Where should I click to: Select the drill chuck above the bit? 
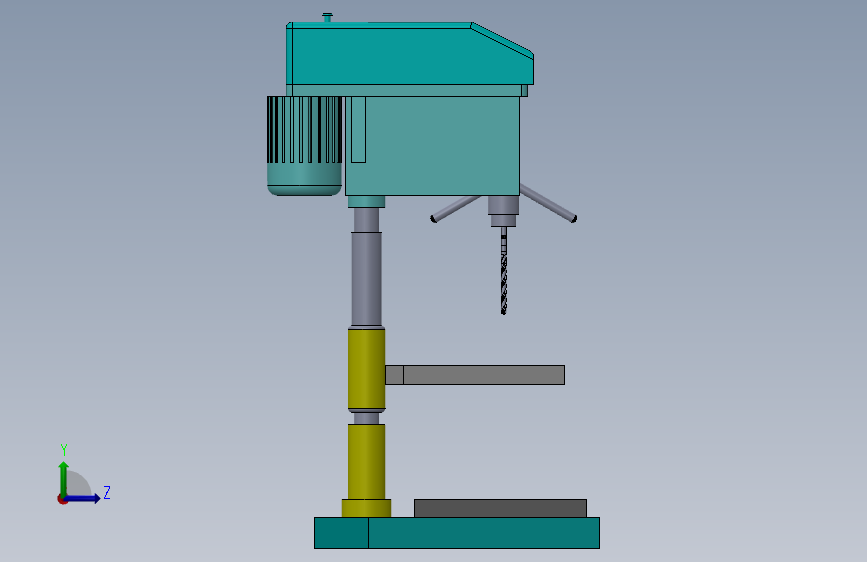click(x=503, y=211)
